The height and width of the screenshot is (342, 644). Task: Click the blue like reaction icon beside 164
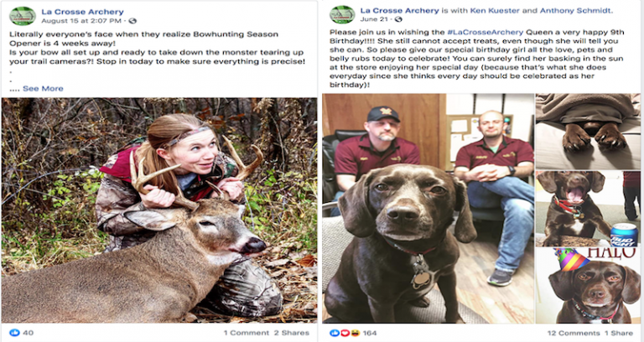335,333
